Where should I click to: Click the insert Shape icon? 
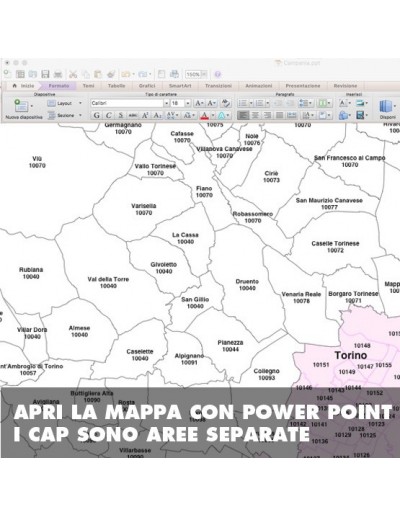point(343,115)
